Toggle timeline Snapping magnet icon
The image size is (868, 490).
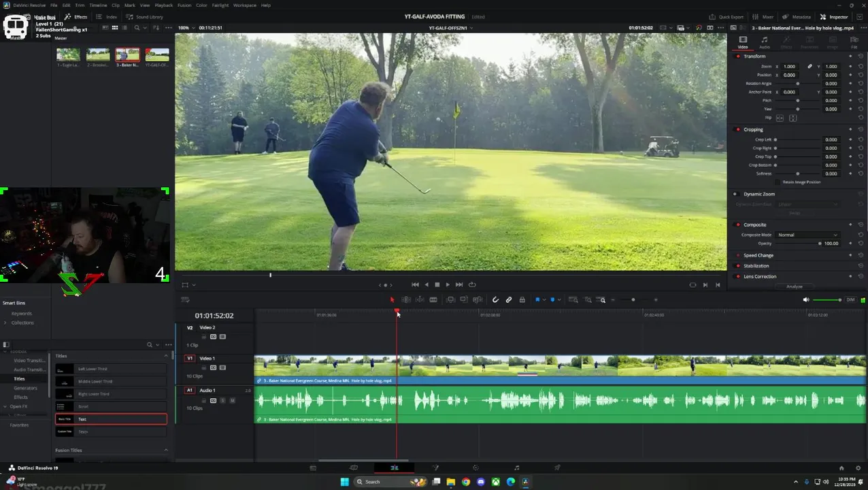[x=495, y=300]
